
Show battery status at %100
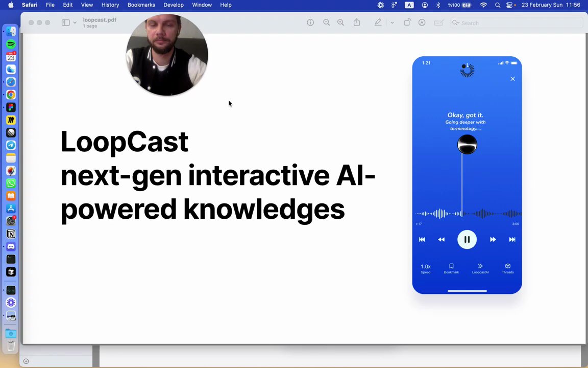(x=459, y=5)
